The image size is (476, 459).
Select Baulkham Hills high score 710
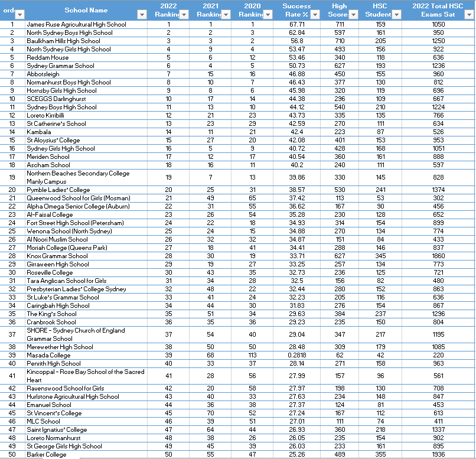340,41
